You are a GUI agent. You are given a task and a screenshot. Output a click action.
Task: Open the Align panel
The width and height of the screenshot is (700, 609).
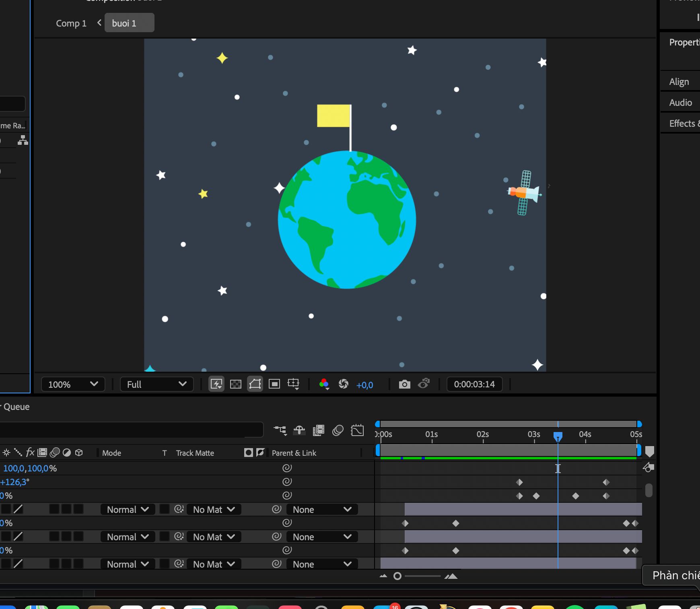(x=679, y=82)
